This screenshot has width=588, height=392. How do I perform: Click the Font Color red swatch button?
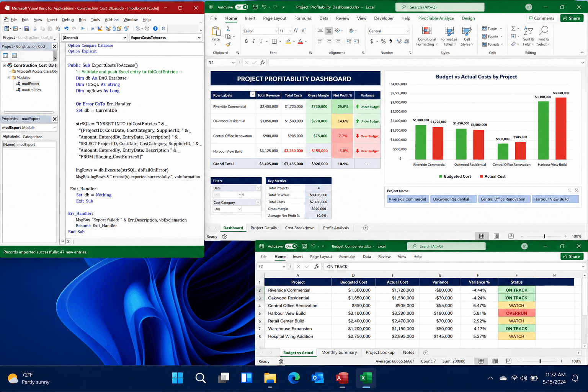[301, 41]
